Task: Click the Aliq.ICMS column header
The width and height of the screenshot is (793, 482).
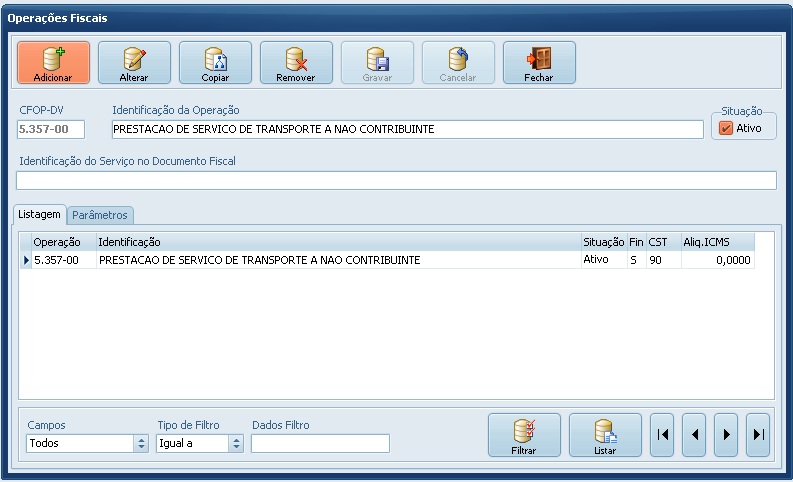Action: point(718,242)
